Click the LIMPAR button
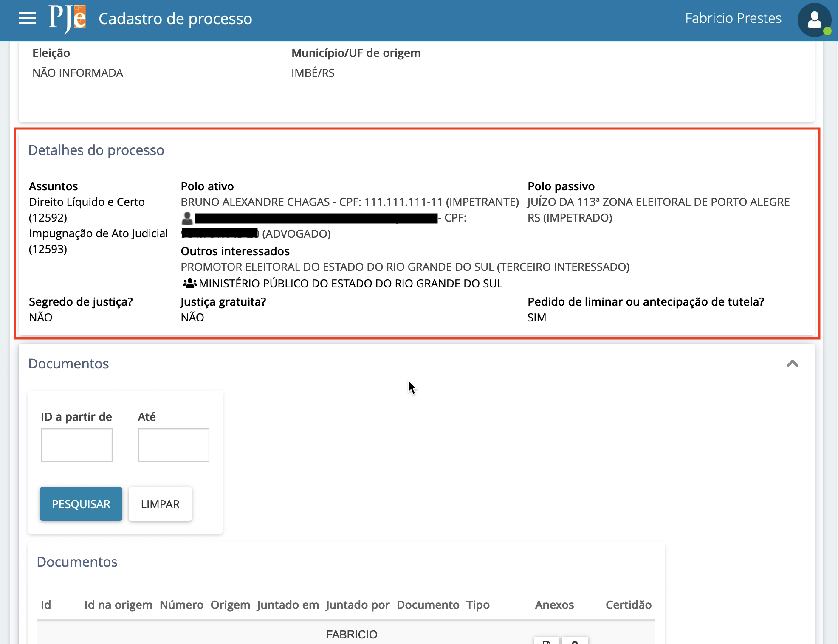 [160, 504]
